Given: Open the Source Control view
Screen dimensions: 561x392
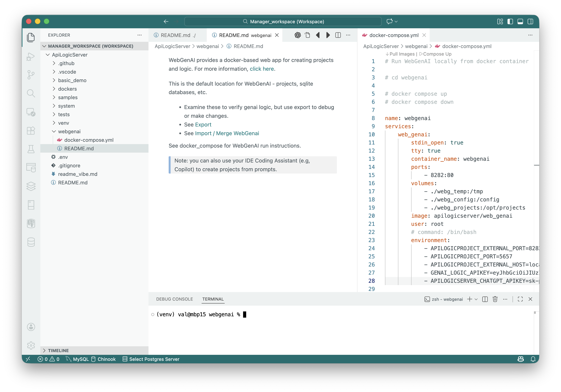Looking at the screenshot, I should (x=31, y=74).
